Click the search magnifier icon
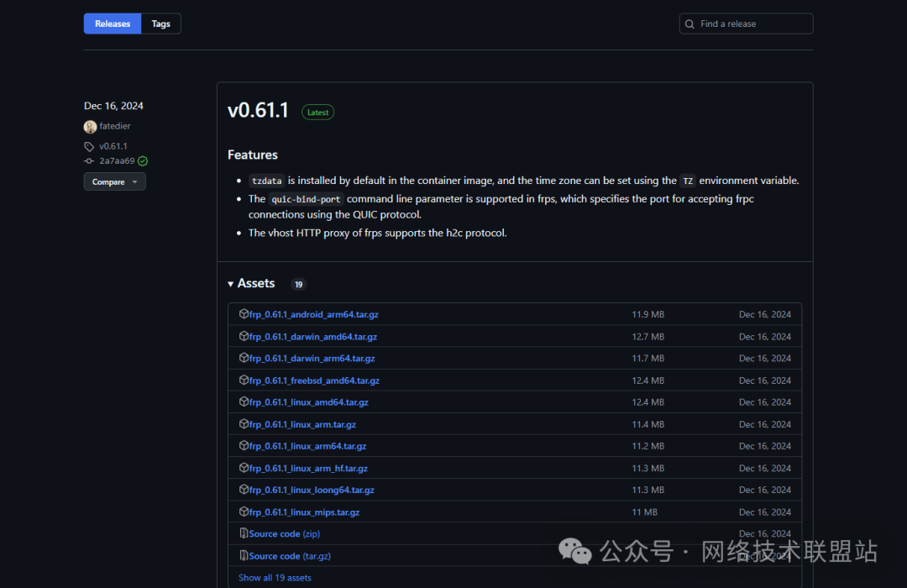The width and height of the screenshot is (907, 588). 689,24
